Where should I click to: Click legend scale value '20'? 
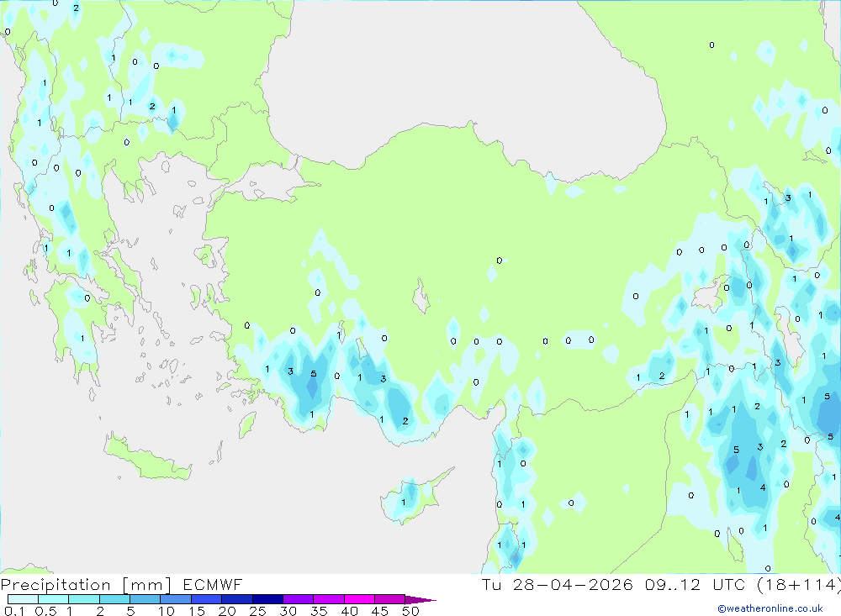pos(227,611)
